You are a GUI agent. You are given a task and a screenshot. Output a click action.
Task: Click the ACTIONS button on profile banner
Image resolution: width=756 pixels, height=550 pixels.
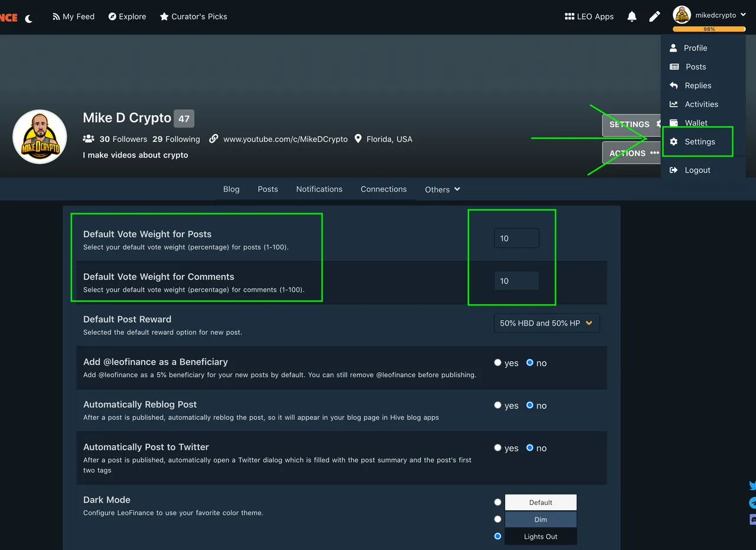[x=632, y=153]
